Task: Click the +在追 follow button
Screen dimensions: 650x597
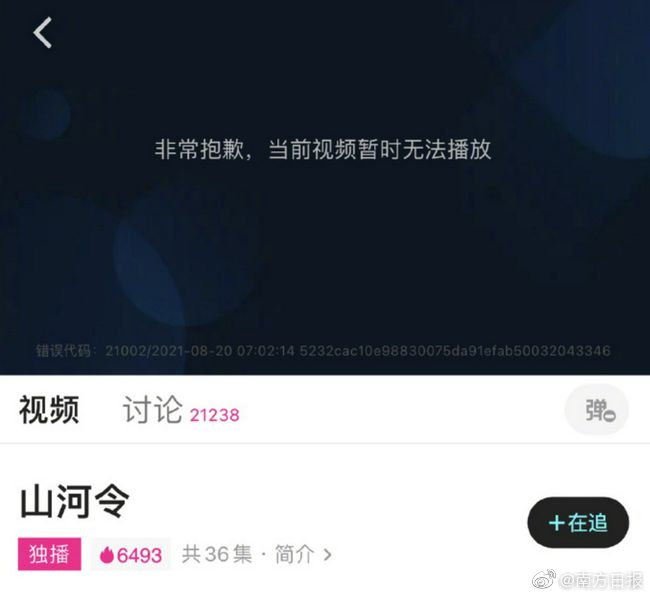Action: (578, 522)
